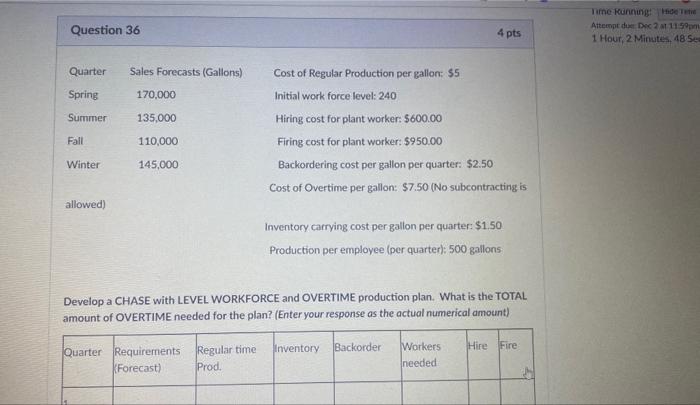Click the italic Enter your response instruction
The width and height of the screenshot is (700, 405).
pos(392,313)
